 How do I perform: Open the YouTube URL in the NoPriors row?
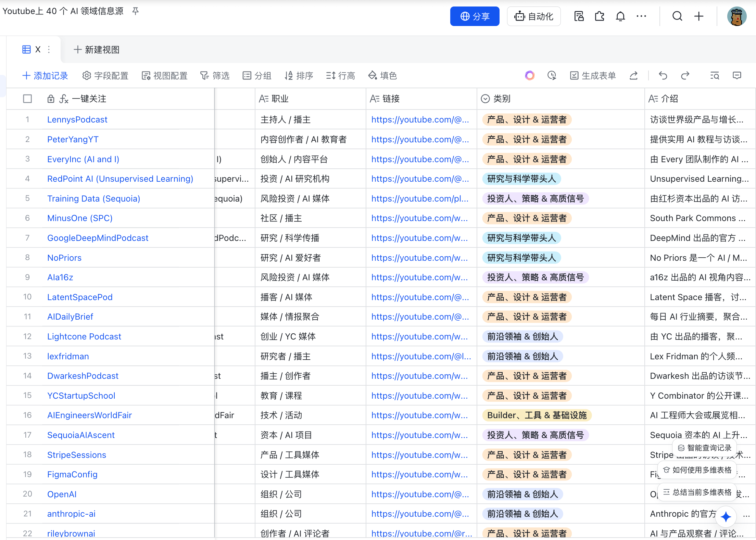point(420,258)
